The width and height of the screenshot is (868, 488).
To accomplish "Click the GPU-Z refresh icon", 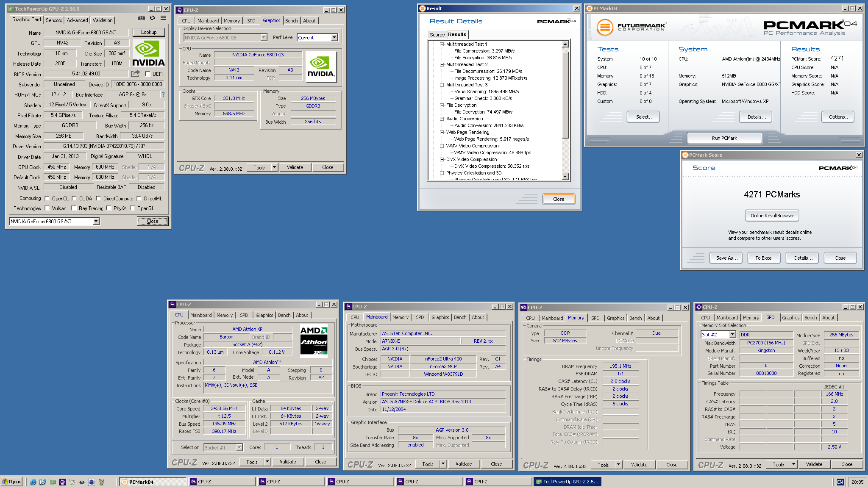I will click(x=152, y=18).
